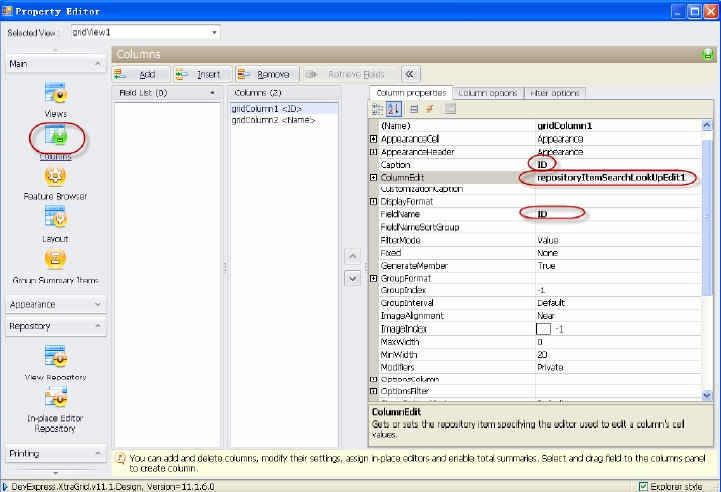Click the GenerateMember value True

[x=618, y=266]
